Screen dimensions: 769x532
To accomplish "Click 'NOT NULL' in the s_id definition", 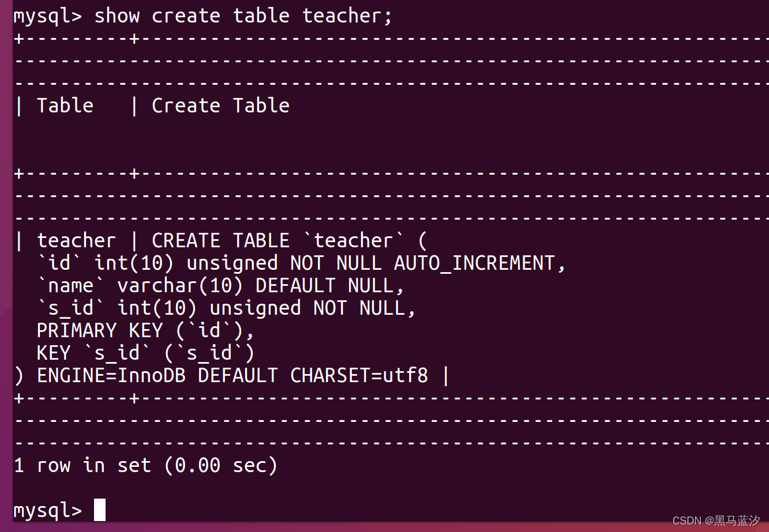I will 359,308.
